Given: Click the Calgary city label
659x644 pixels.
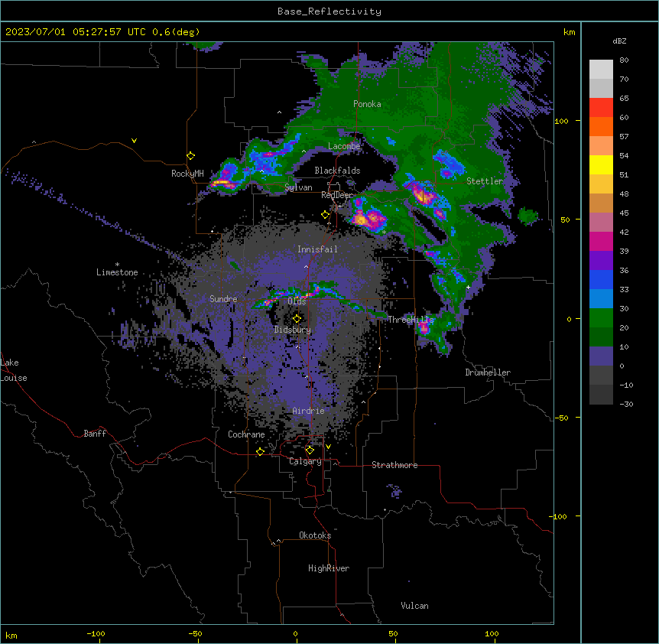Looking at the screenshot, I should [305, 461].
